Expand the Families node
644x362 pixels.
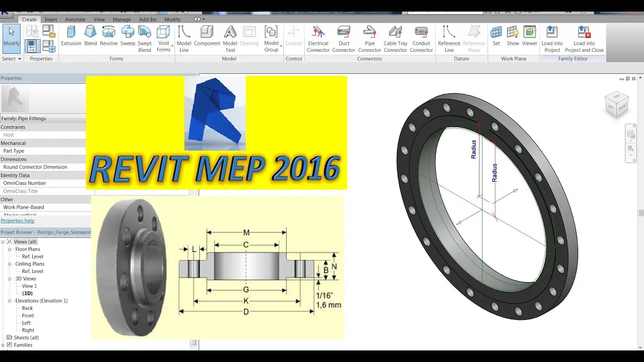(3, 345)
